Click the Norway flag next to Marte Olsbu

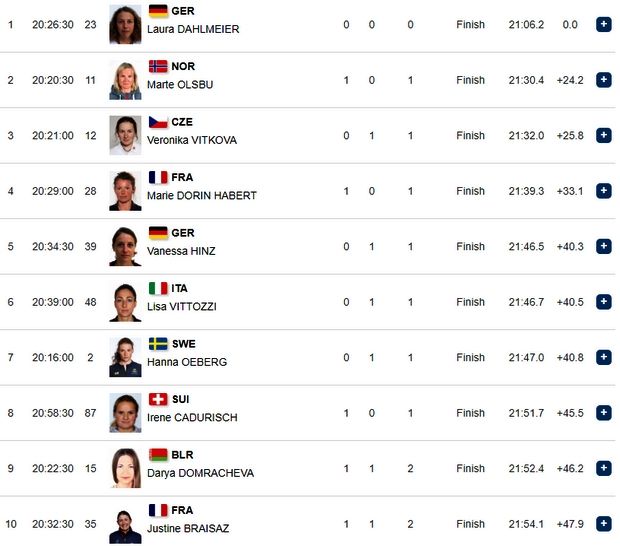pyautogui.click(x=158, y=66)
